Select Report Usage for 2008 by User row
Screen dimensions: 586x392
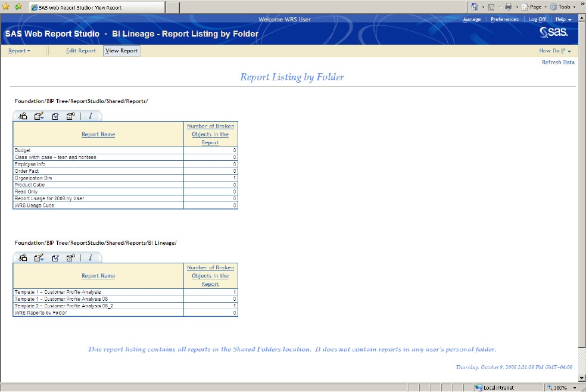(x=125, y=198)
